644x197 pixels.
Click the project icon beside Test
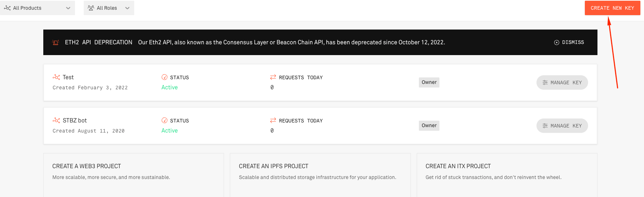[56, 77]
